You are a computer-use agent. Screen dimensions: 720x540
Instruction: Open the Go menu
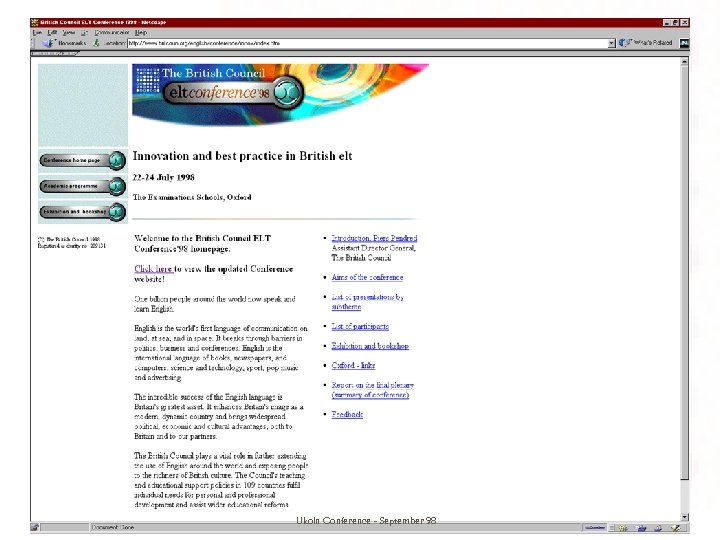tap(84, 33)
